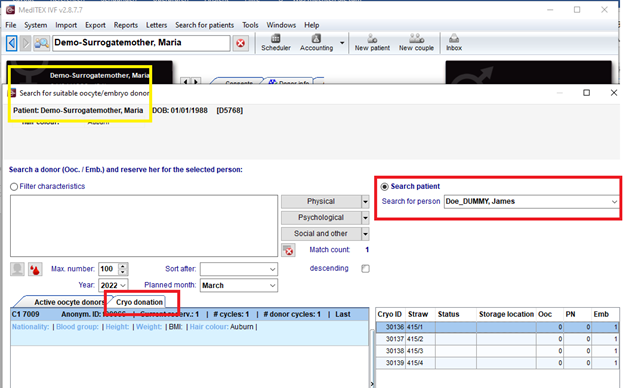The width and height of the screenshot is (623, 388).
Task: Select cryo row with ID 30138
Action: pyautogui.click(x=497, y=351)
